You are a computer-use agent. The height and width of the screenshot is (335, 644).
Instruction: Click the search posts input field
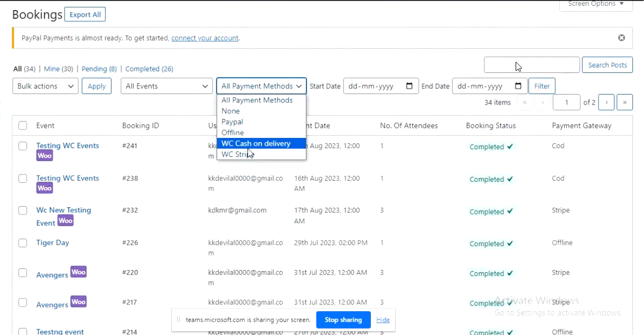531,65
